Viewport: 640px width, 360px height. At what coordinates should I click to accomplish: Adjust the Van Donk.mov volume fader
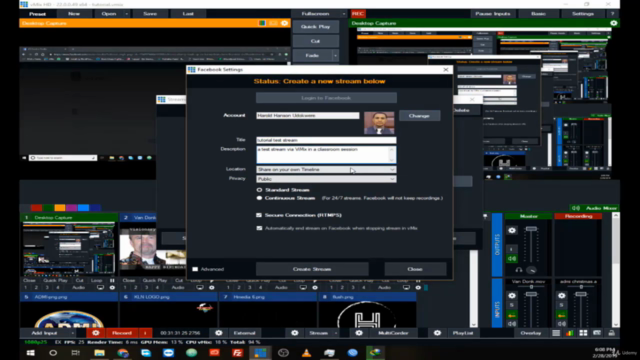[531, 294]
